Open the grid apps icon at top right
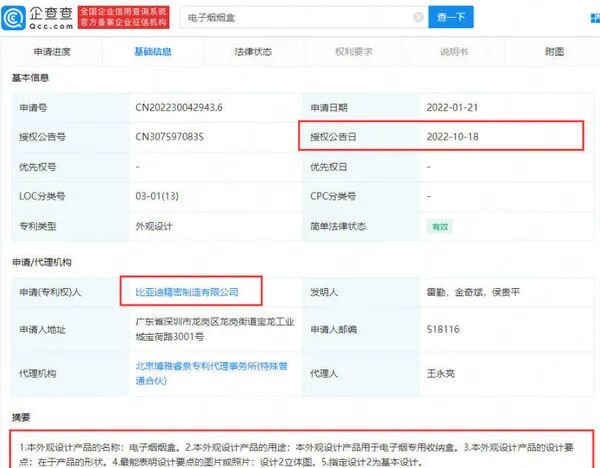The image size is (600, 468). (595, 18)
